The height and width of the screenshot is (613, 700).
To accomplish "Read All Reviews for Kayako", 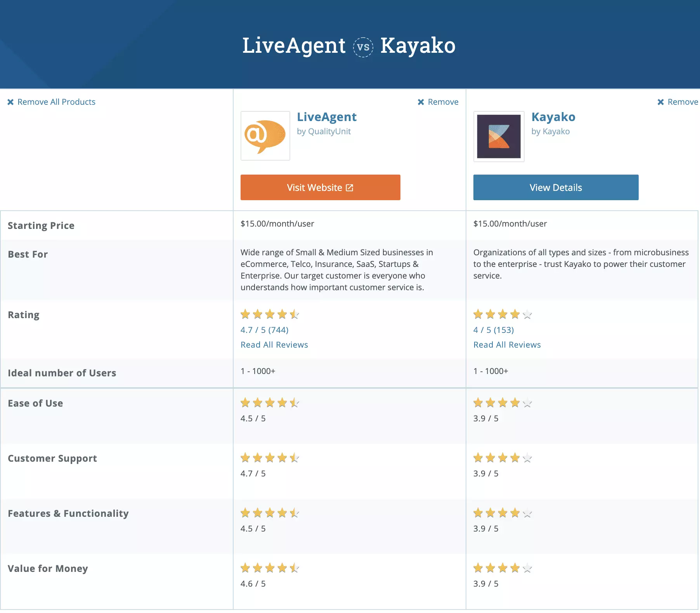I will (x=507, y=345).
